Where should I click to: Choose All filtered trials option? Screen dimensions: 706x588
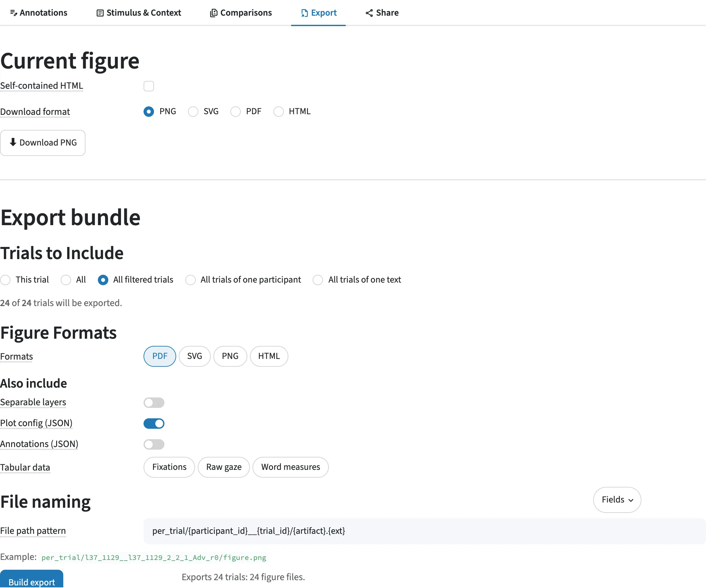pos(103,280)
